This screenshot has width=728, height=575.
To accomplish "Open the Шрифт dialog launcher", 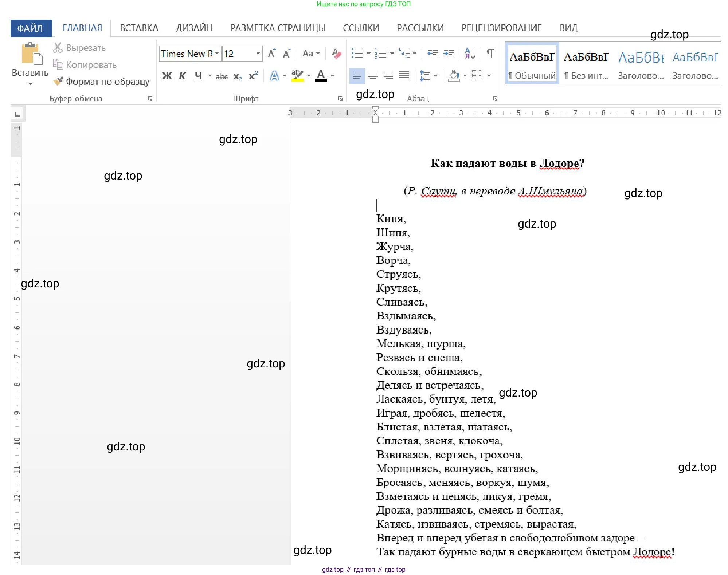I will click(x=341, y=98).
